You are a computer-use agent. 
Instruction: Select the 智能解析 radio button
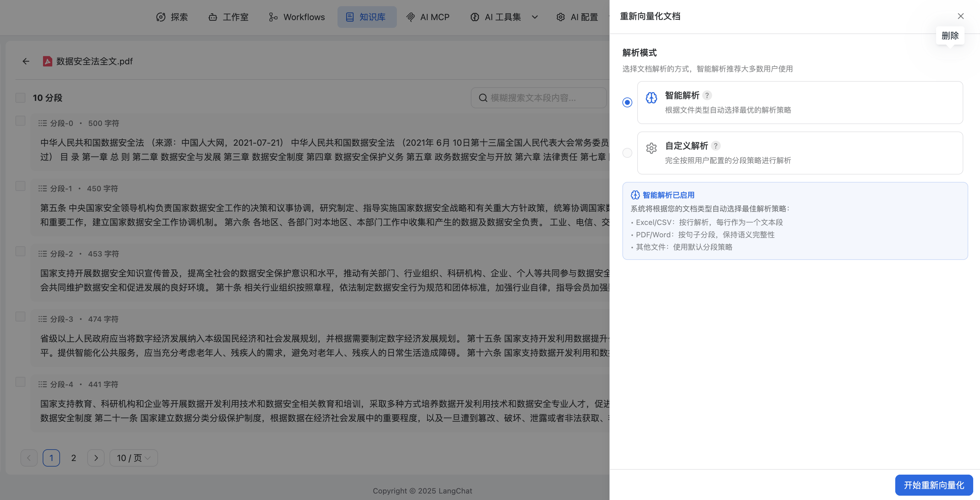[627, 102]
